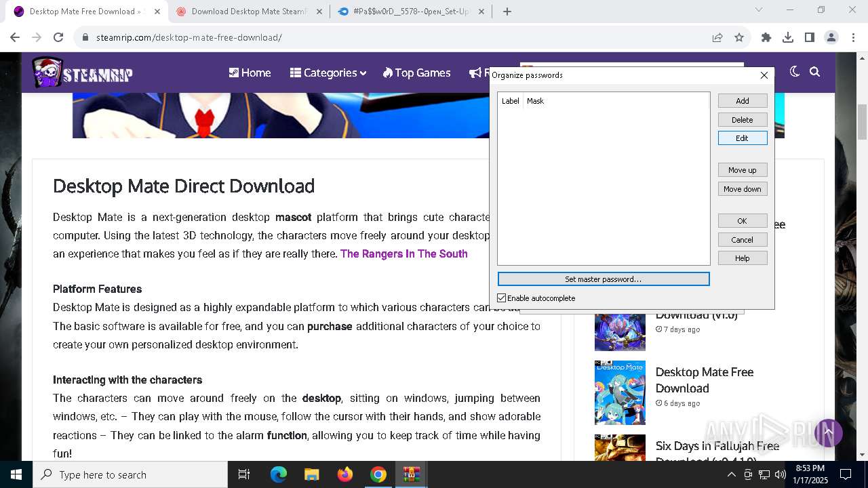This screenshot has width=868, height=488.
Task: Open the Home menu item
Action: point(250,73)
